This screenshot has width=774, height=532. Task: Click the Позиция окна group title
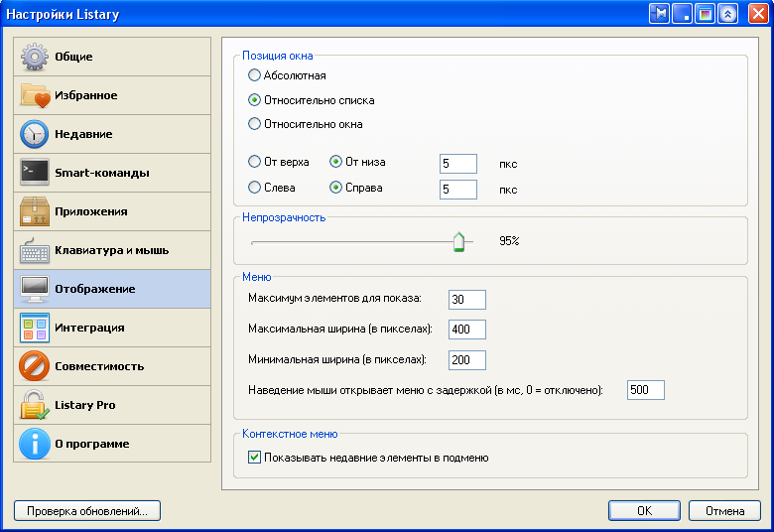click(278, 56)
